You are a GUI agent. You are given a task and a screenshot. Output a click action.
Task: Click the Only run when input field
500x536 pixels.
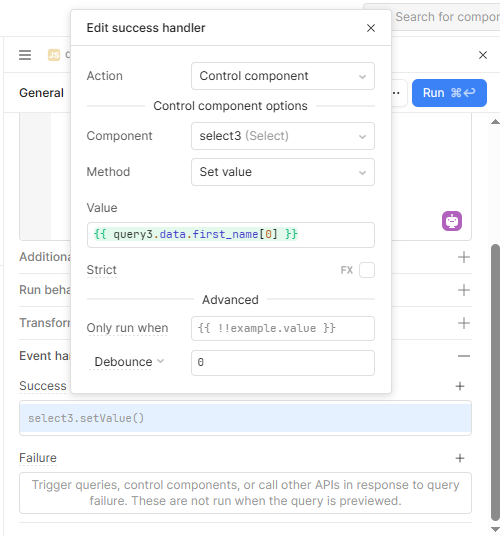pos(283,329)
